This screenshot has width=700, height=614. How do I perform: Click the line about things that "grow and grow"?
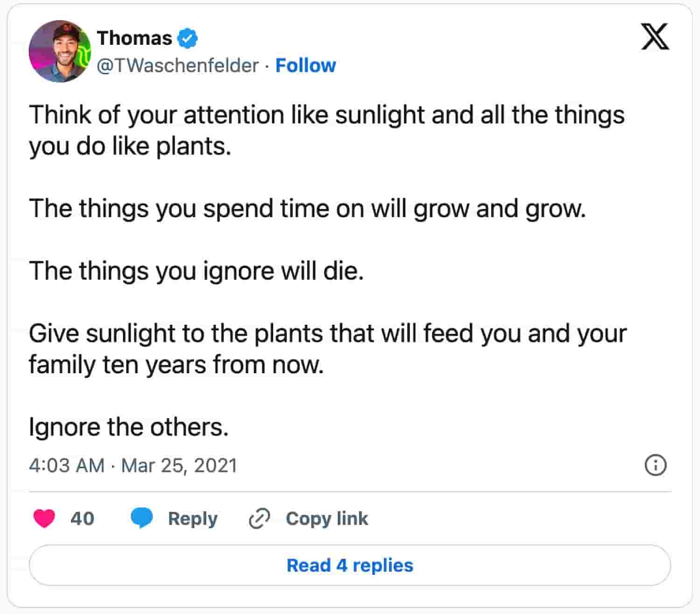pyautogui.click(x=307, y=208)
